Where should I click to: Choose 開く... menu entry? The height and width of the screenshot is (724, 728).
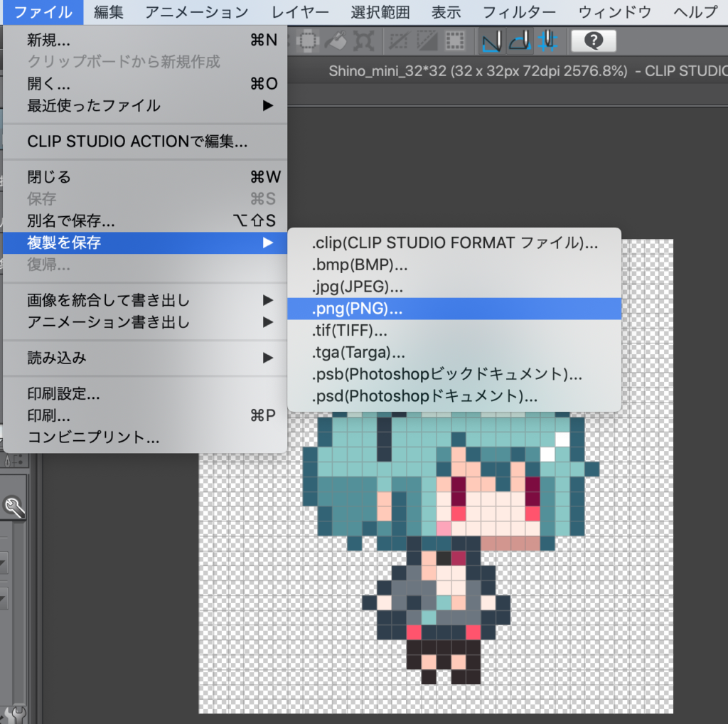145,84
